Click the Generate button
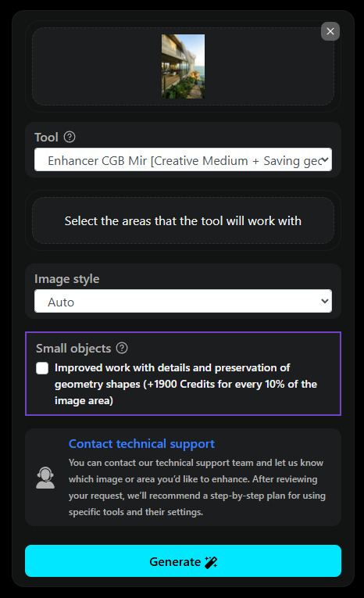This screenshot has width=364, height=598. 183,560
